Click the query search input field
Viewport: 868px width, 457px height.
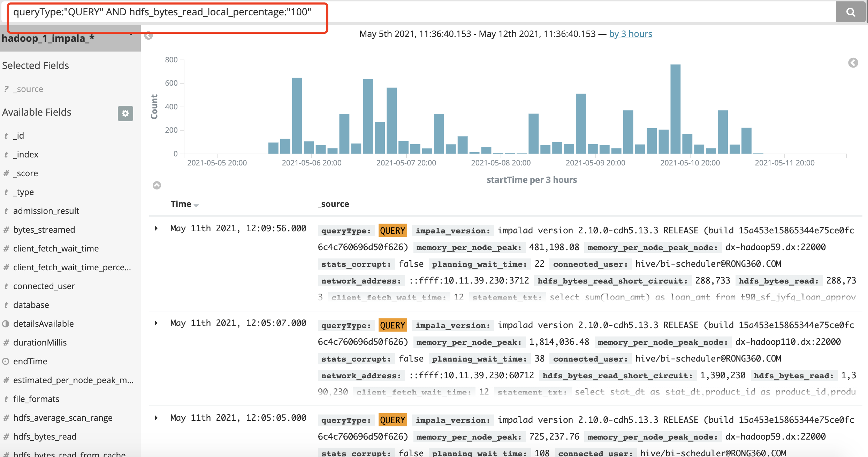418,12
